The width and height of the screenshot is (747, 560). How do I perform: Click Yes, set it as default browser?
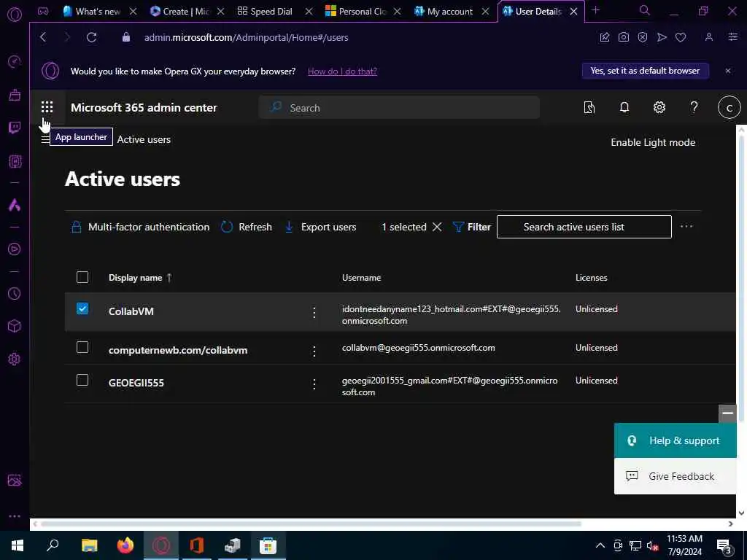pyautogui.click(x=645, y=71)
